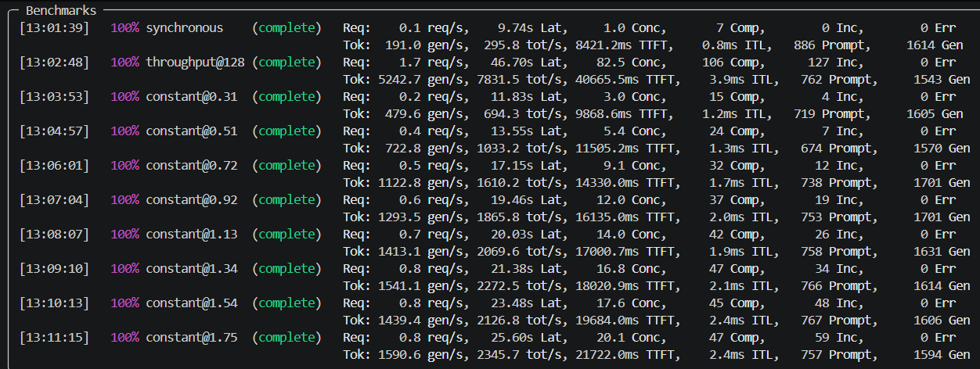Click the '2069.6 tot/s' value
980x369 pixels.
point(517,252)
